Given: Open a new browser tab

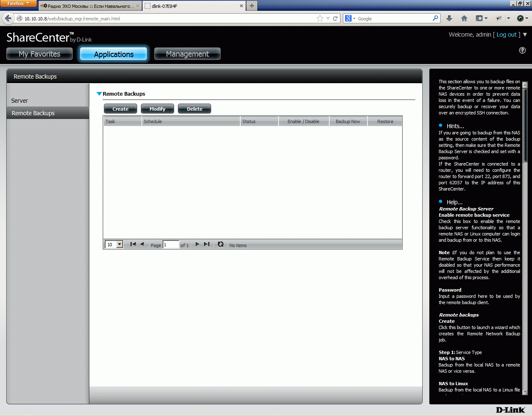Looking at the screenshot, I should point(252,6).
